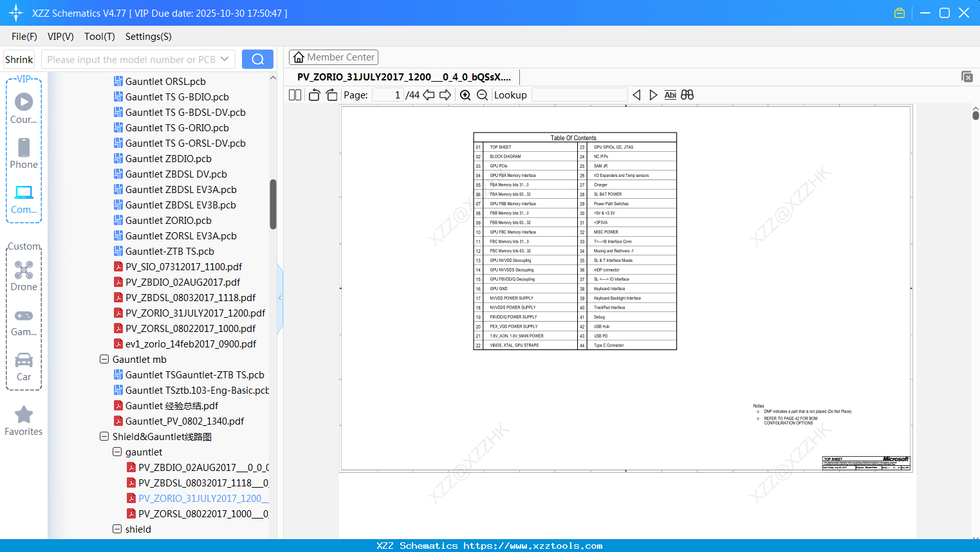Zoom in on the schematic
Screen dimensions: 980x552
click(465, 95)
